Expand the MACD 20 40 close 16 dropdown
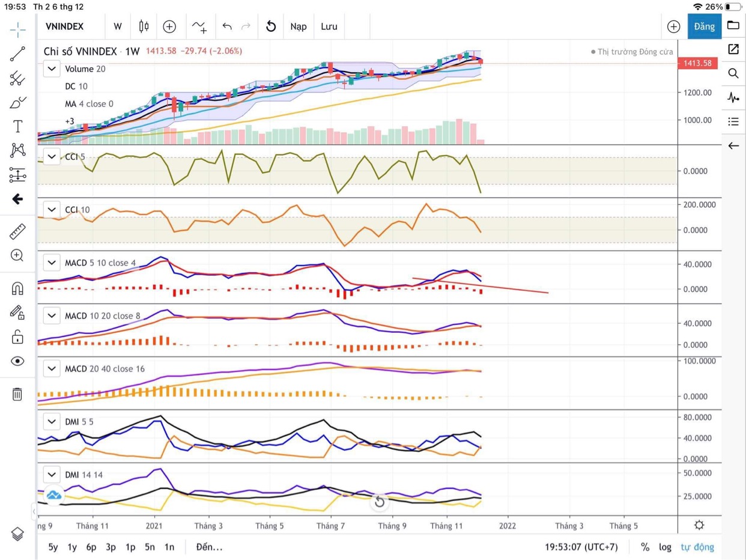 (x=52, y=368)
